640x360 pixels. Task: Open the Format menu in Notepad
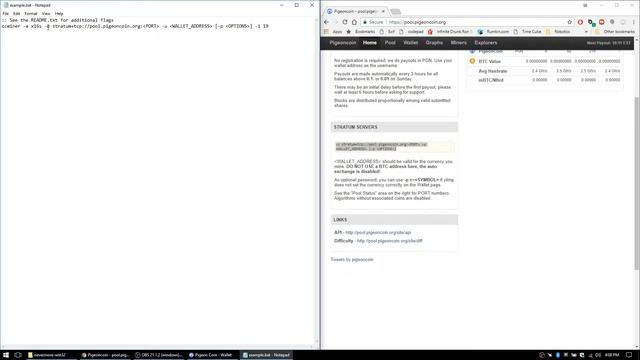(x=31, y=13)
